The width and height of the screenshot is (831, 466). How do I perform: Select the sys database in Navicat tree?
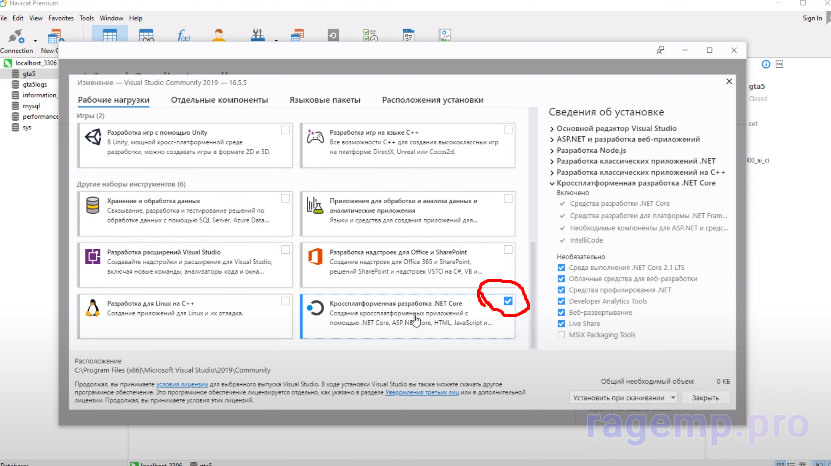[27, 127]
